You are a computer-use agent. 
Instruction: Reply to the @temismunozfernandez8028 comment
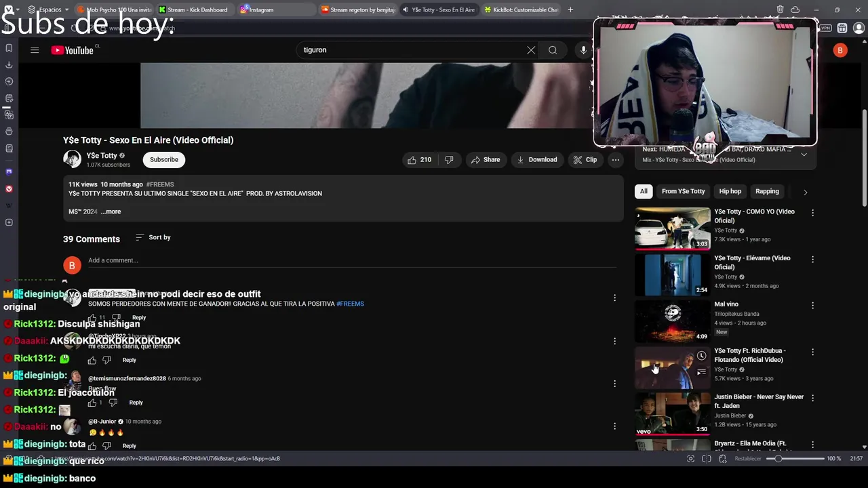click(x=136, y=403)
